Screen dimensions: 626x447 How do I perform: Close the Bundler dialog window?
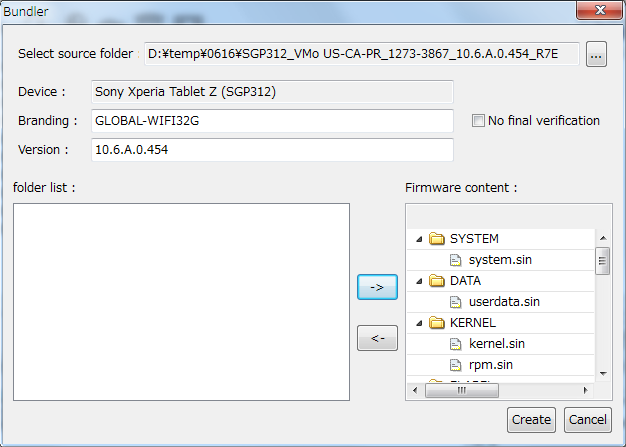[600, 10]
